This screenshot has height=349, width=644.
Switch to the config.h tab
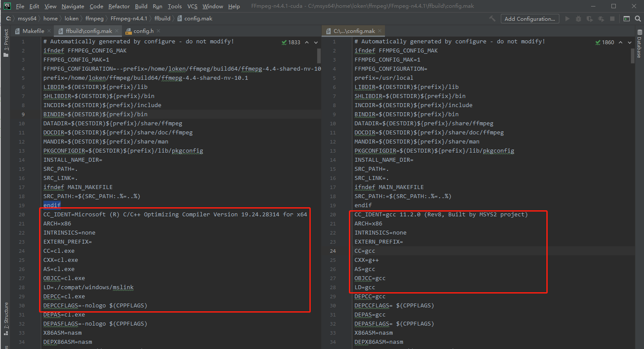coord(143,31)
